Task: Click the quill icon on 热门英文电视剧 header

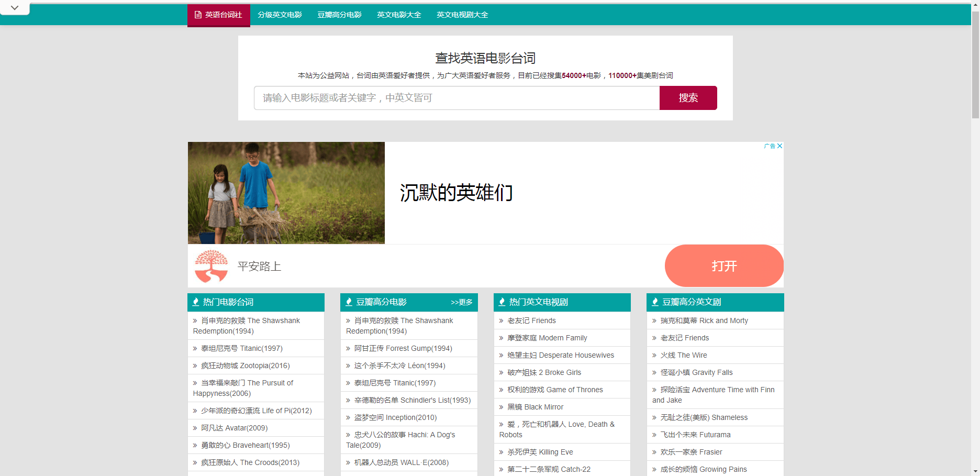Action: coord(502,302)
